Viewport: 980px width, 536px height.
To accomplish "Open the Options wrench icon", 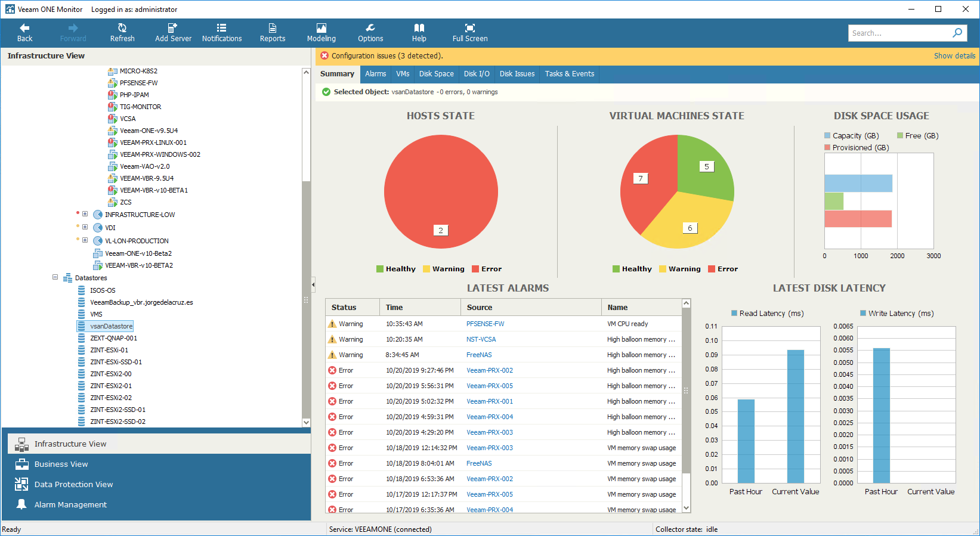I will pyautogui.click(x=370, y=28).
